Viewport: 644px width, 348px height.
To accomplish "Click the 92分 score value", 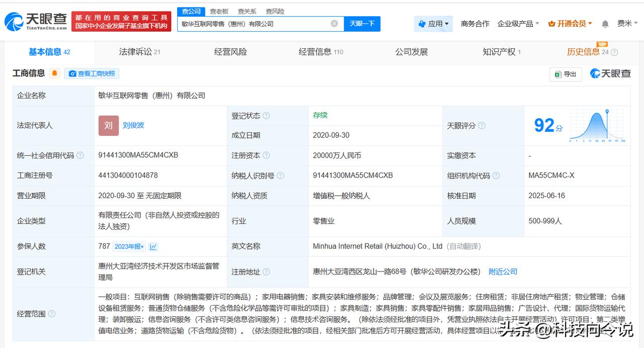I will 548,126.
